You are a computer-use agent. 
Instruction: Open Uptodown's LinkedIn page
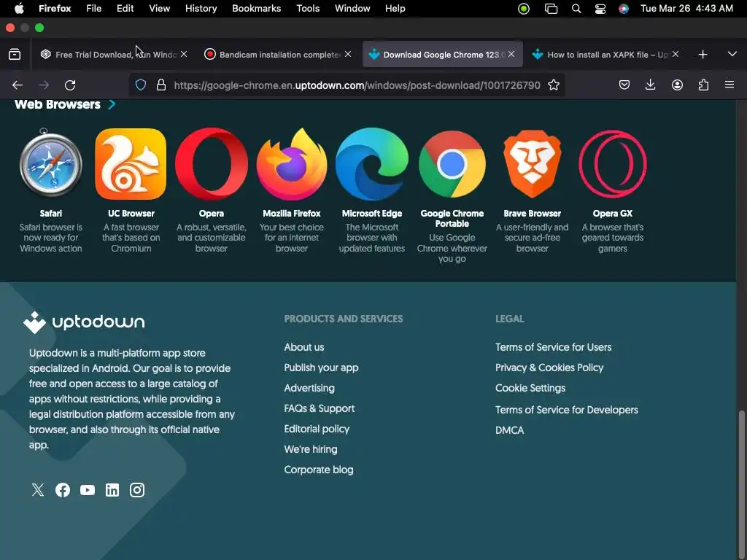[x=112, y=489]
